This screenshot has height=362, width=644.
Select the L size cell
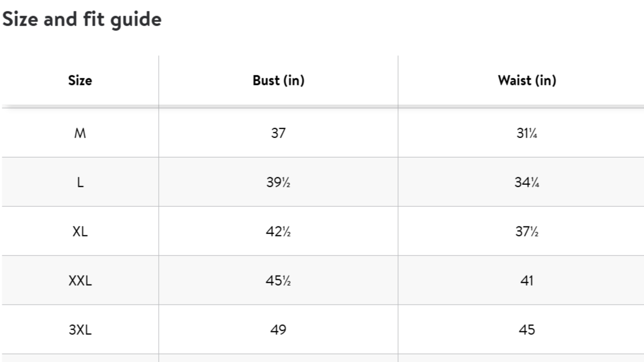(x=80, y=182)
